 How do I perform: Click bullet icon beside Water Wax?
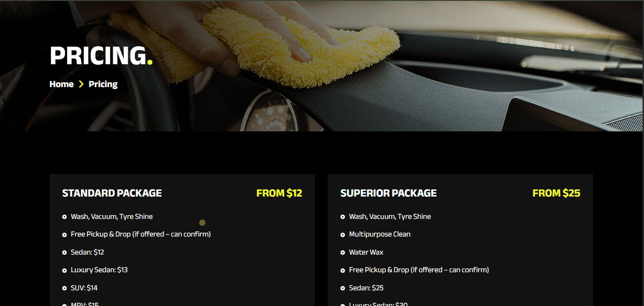coord(342,253)
